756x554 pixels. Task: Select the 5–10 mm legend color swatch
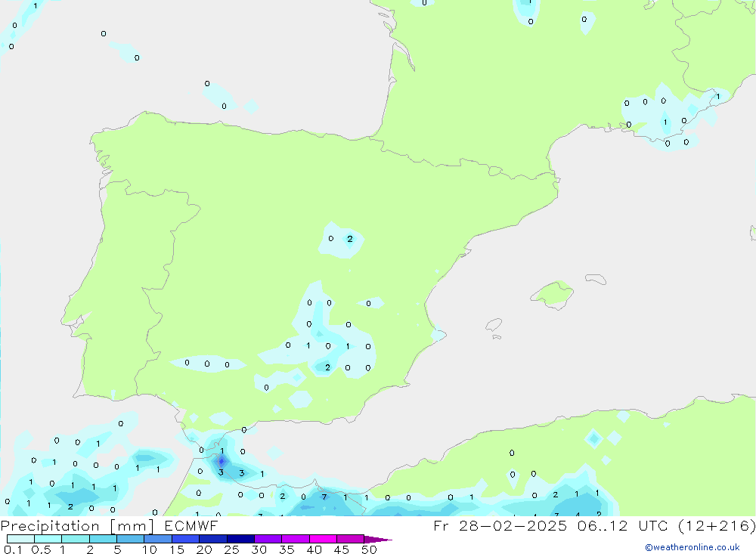point(131,539)
